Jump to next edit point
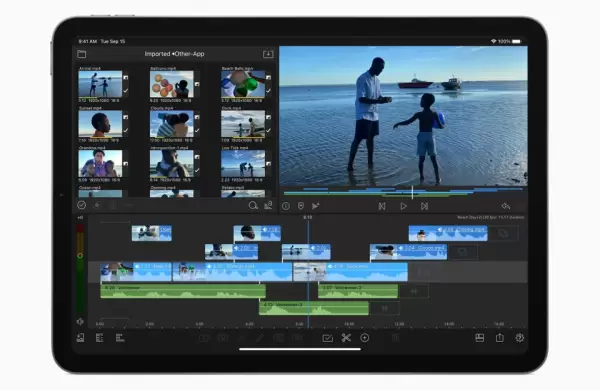 click(424, 206)
